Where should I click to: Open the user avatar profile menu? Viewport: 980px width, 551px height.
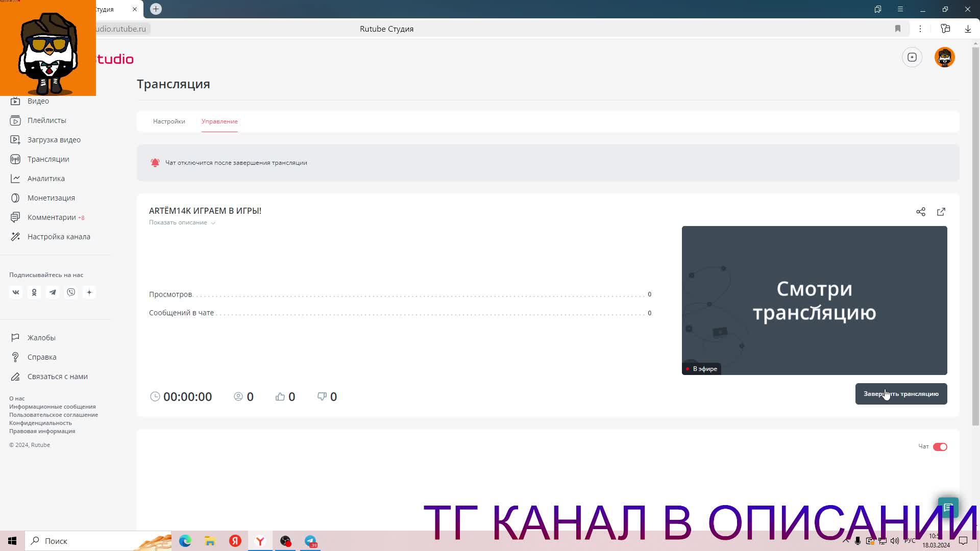click(x=945, y=57)
